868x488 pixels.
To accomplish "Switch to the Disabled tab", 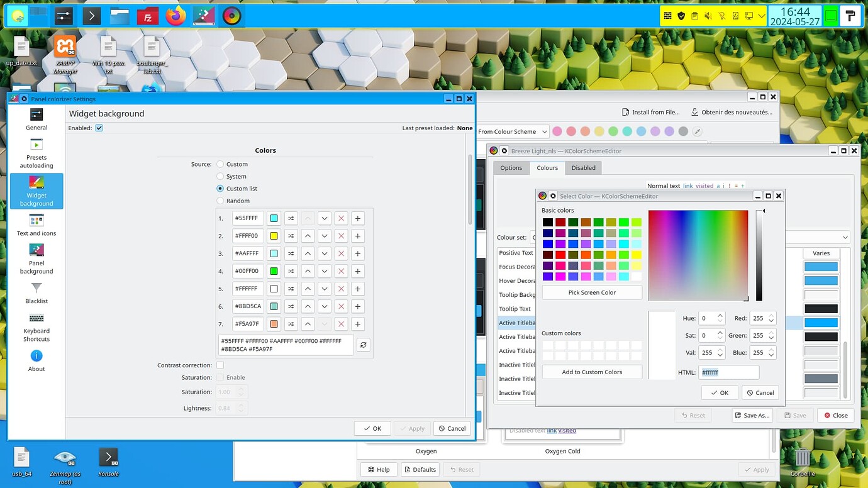I will click(x=583, y=167).
